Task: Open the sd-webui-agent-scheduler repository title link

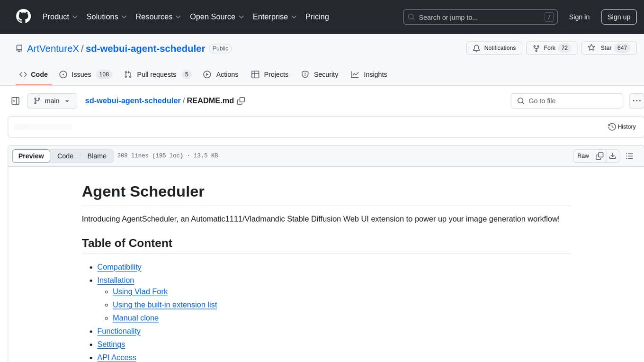Action: tap(145, 48)
